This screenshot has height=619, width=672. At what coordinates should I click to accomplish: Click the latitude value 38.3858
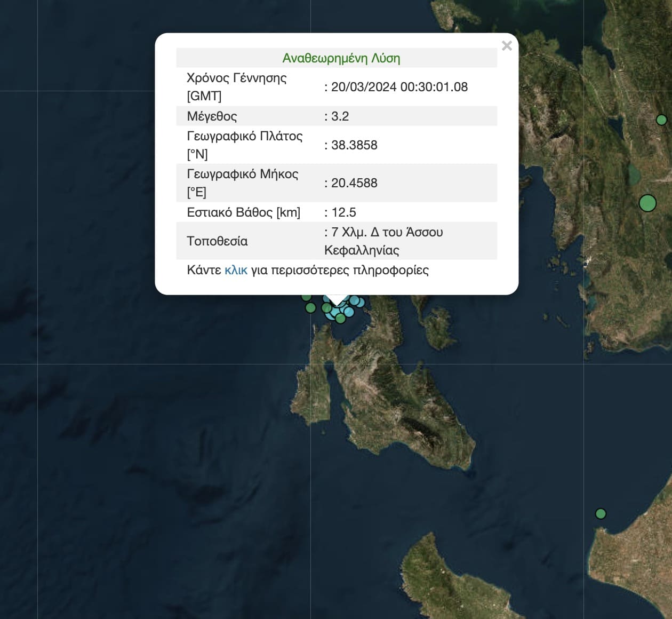pyautogui.click(x=354, y=145)
